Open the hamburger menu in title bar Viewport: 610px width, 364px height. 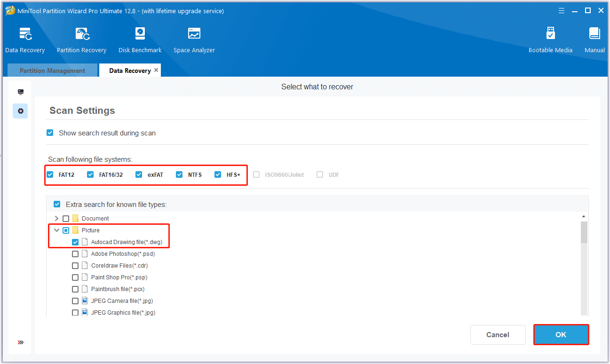pos(562,10)
